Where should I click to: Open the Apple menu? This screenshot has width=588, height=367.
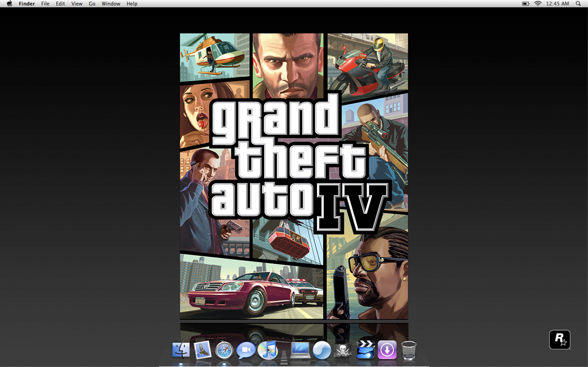[9, 4]
